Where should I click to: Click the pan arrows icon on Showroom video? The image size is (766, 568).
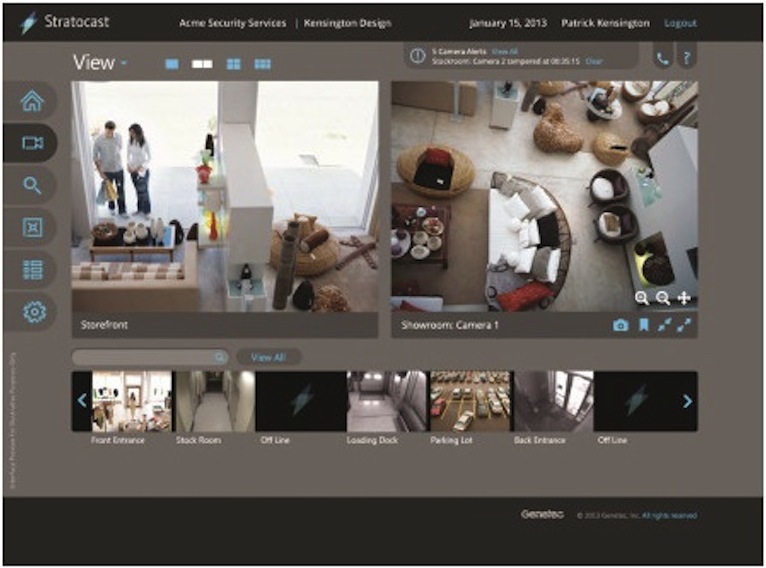coord(684,298)
